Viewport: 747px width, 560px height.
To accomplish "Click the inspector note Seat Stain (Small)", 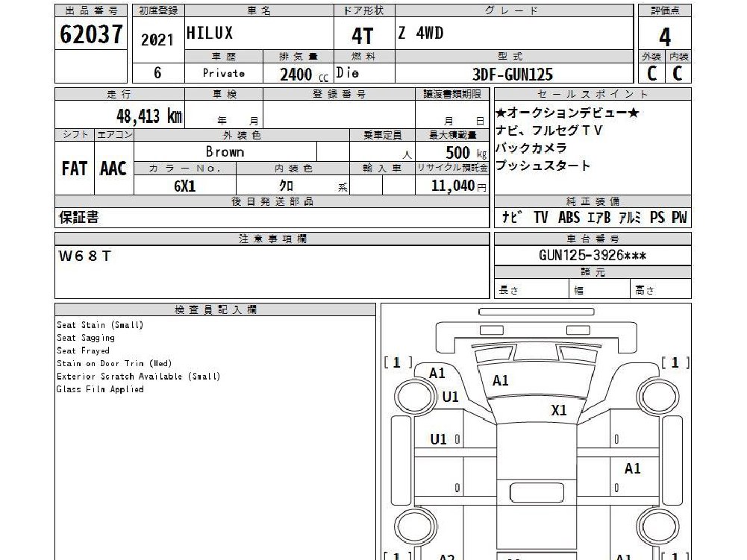I will point(100,325).
